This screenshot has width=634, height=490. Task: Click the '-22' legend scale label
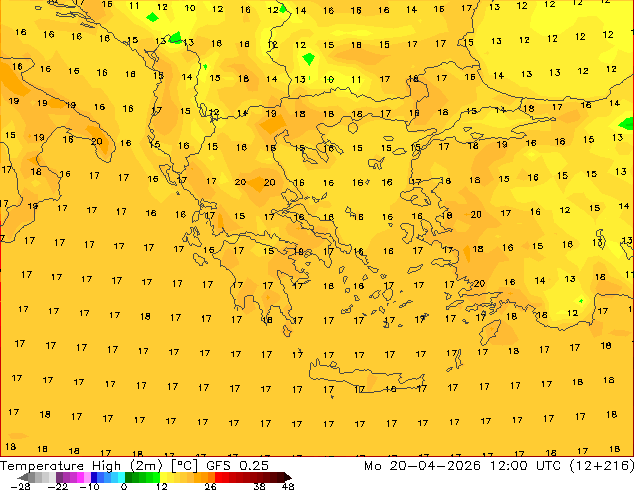pyautogui.click(x=57, y=486)
